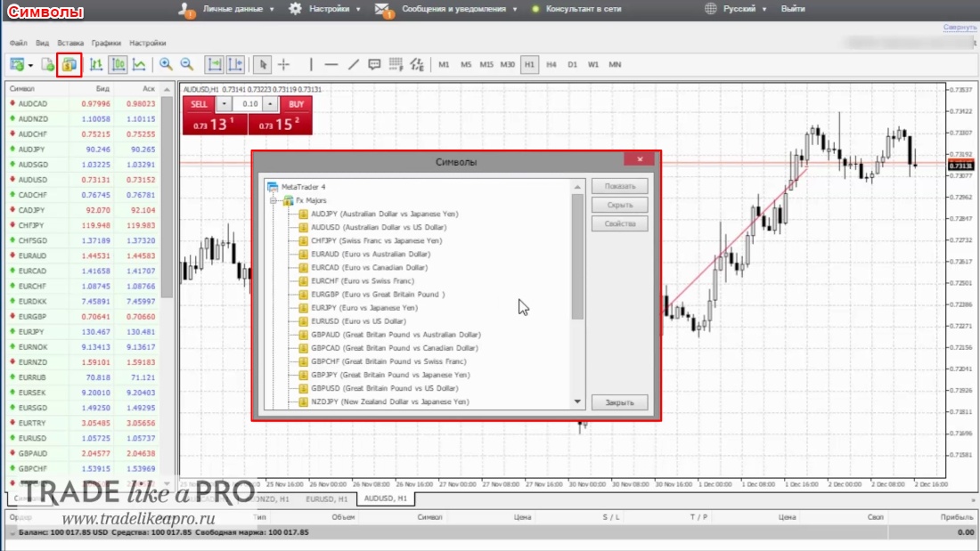Select the zoom in magnifier icon

(166, 64)
